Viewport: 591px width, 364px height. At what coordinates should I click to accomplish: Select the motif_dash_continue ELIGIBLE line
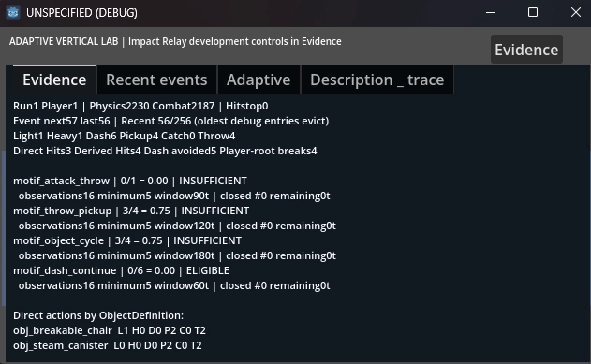(x=121, y=270)
